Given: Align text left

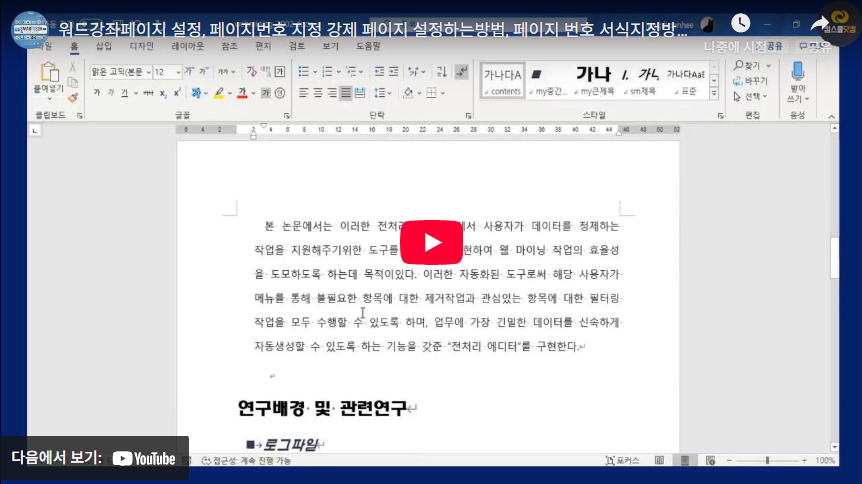Looking at the screenshot, I should 303,93.
